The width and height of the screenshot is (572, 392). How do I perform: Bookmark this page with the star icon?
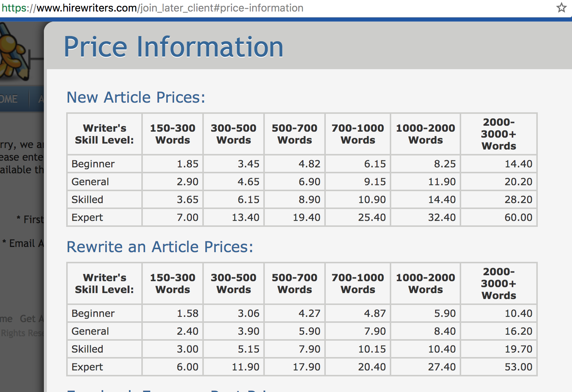[x=561, y=7]
